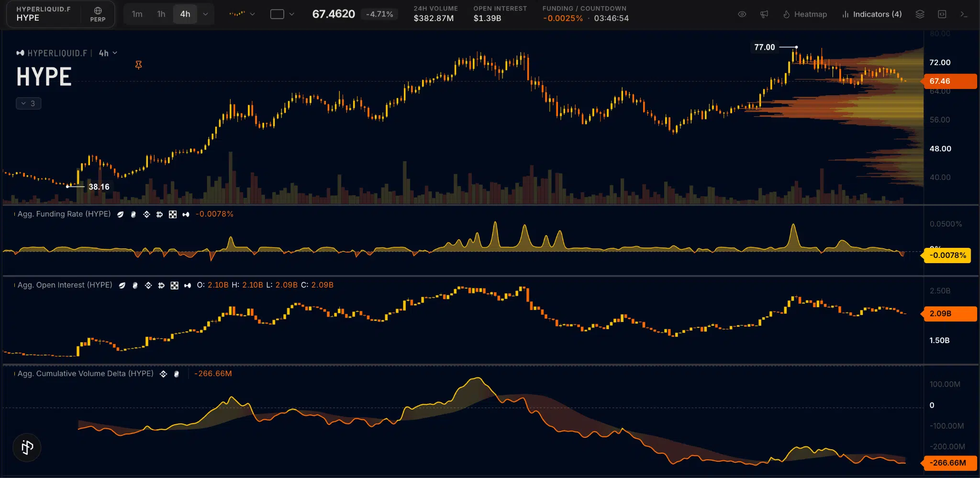
Task: Click the 72.00 price axis label
Action: tap(940, 62)
